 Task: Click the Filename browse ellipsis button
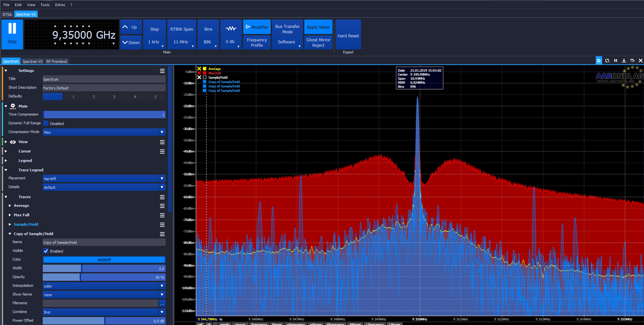tap(162, 304)
